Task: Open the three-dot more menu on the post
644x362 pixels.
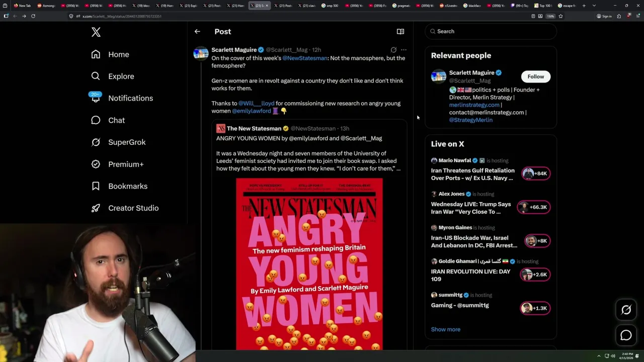Action: [404, 50]
